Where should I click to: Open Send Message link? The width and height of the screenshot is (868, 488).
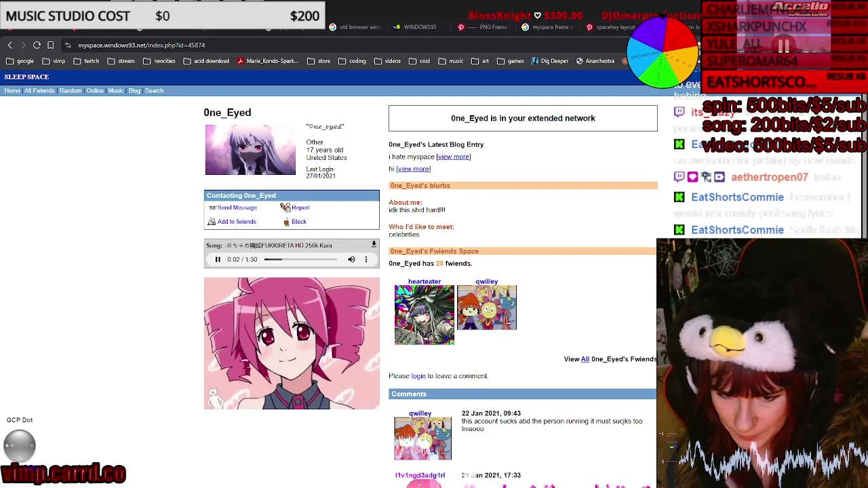pyautogui.click(x=237, y=207)
